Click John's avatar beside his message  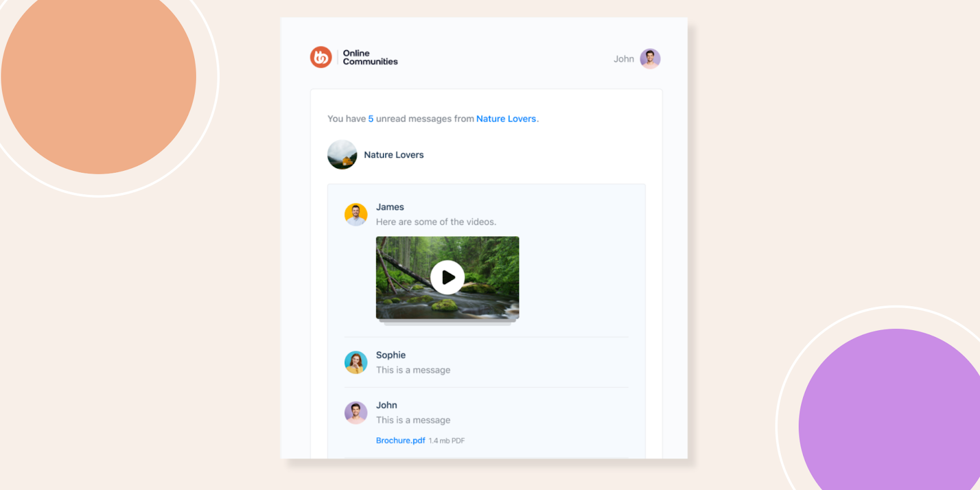[356, 413]
